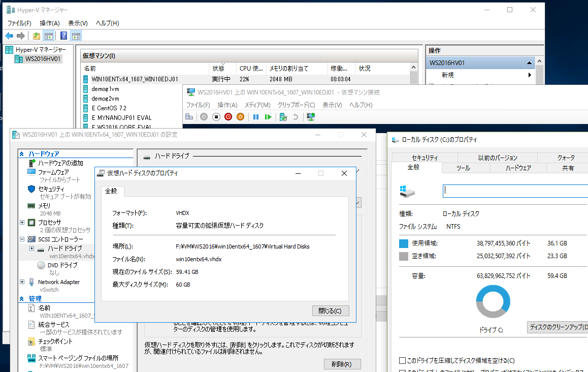Click the grey Start power icon
The height and width of the screenshot is (372, 588).
[x=204, y=117]
